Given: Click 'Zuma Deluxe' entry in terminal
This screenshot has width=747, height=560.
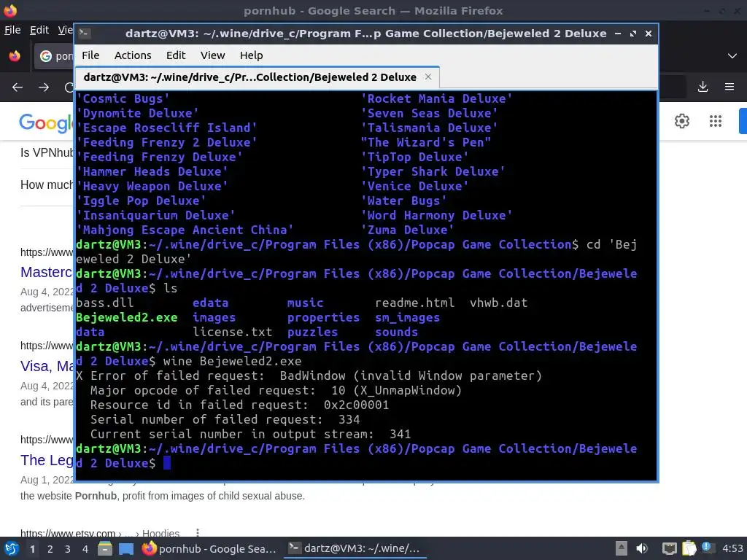Looking at the screenshot, I should coord(407,230).
